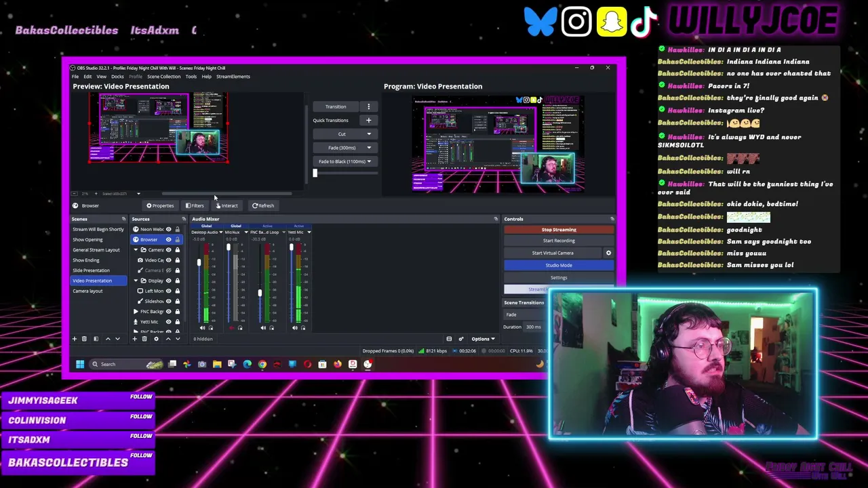Screen dimensions: 868x488
Task: Add a quick transition with the plus button
Action: click(369, 121)
